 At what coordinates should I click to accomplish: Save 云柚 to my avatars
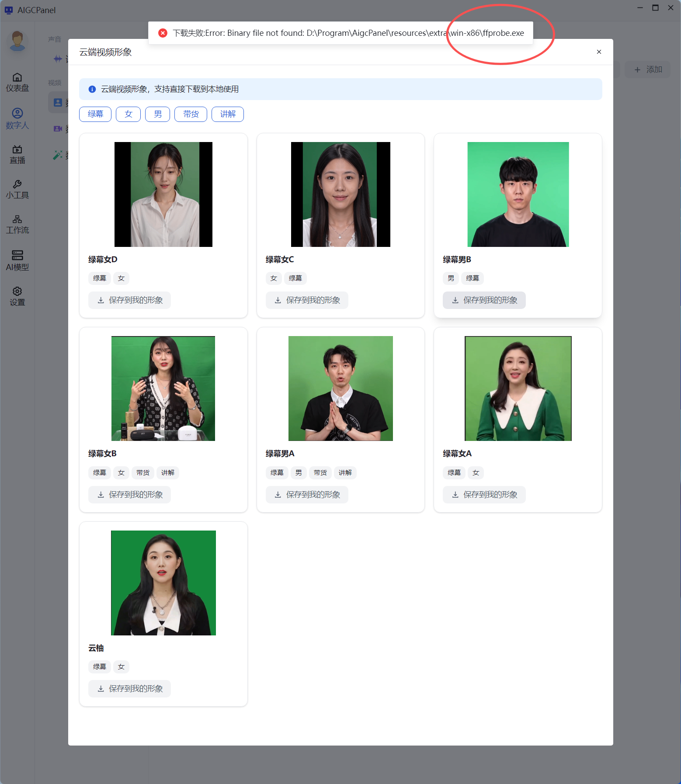pos(129,689)
